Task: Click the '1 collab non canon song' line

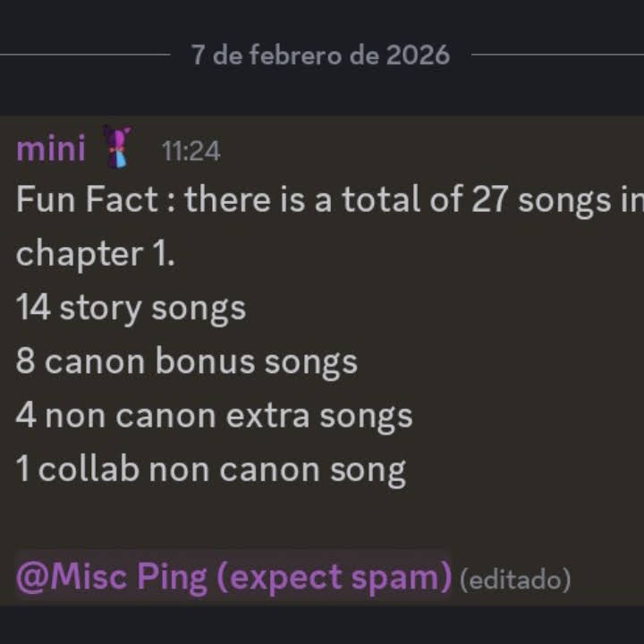Action: pyautogui.click(x=211, y=470)
